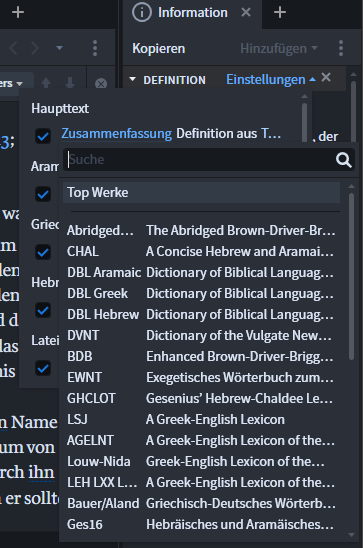Click the Information panel scroll-up arrow
Image resolution: width=363 pixels, height=548 pixels.
pyautogui.click(x=354, y=74)
